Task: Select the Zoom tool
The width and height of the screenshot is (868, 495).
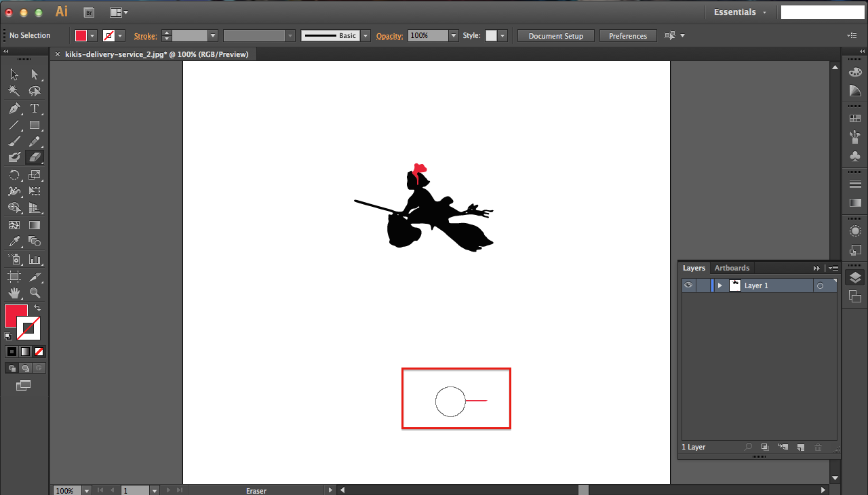Action: click(x=35, y=293)
